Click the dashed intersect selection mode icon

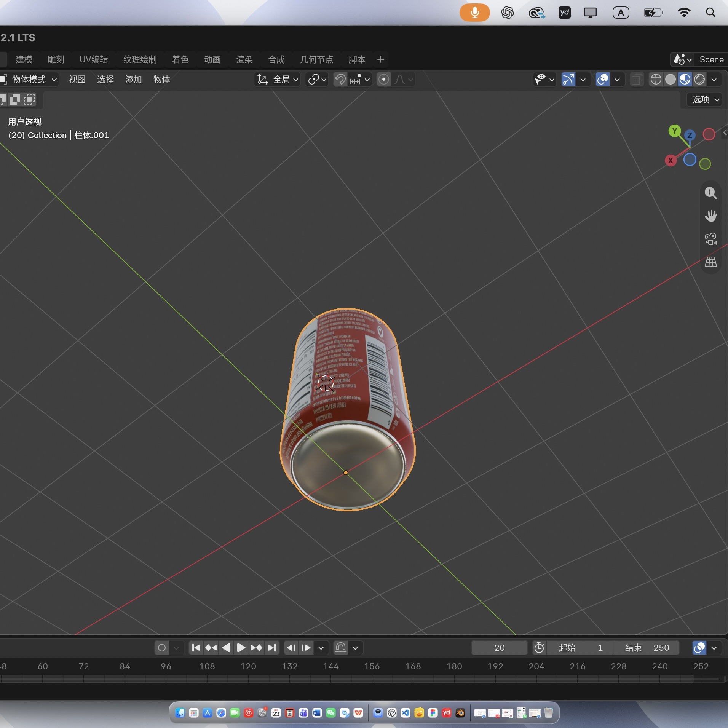[29, 100]
